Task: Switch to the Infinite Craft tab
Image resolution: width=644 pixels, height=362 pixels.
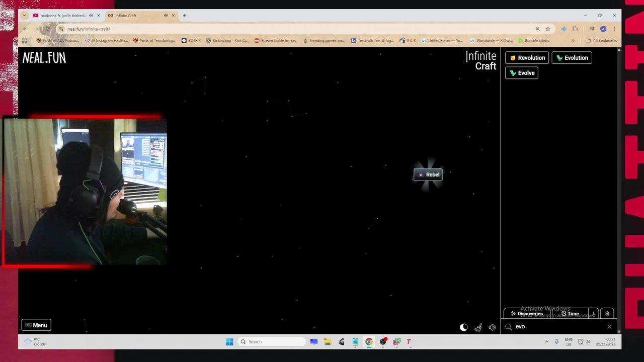Action: [136, 16]
